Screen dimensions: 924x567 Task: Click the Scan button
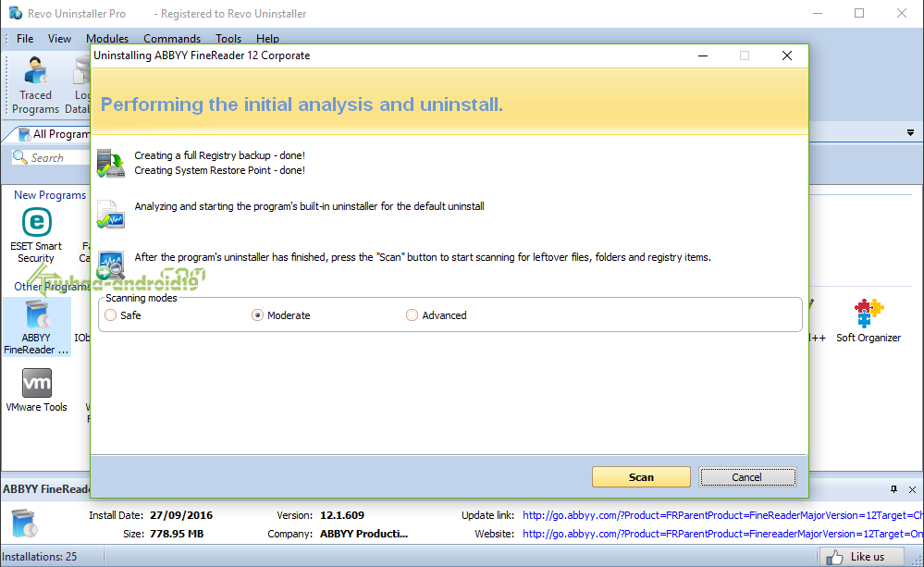tap(641, 477)
